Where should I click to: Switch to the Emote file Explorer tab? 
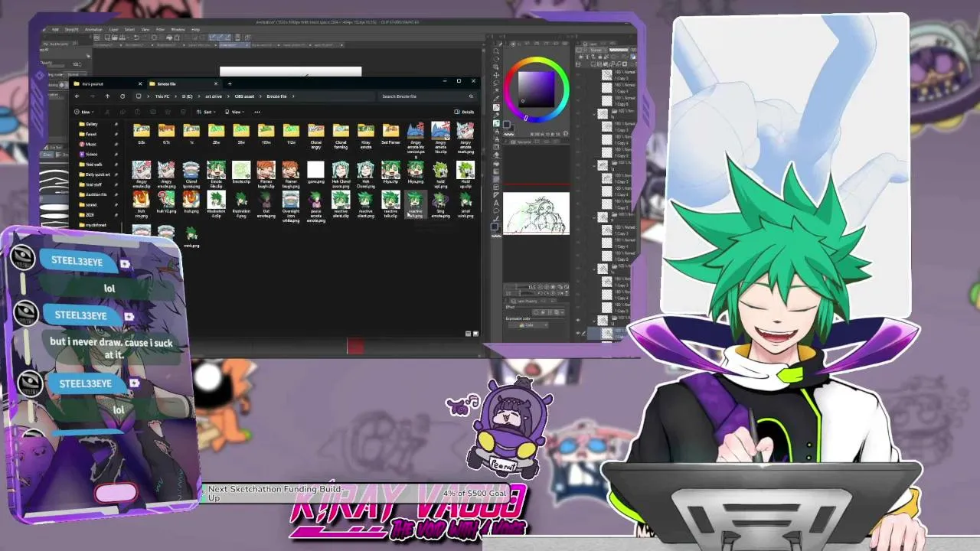184,83
